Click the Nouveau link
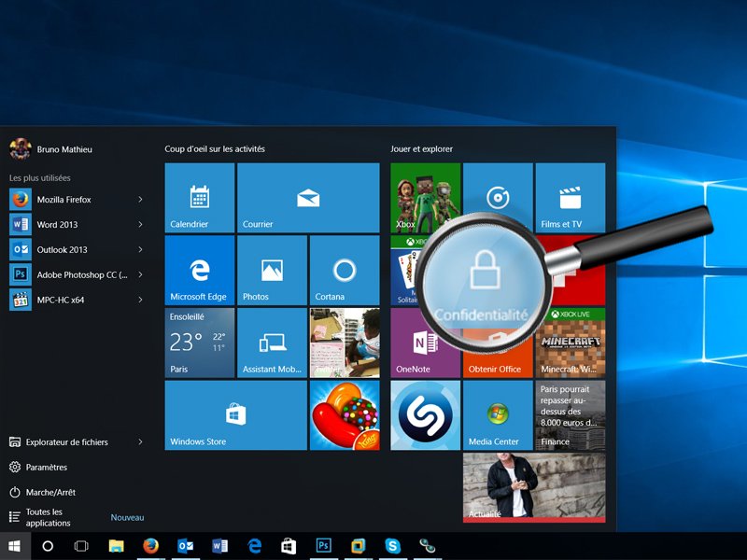 128,516
